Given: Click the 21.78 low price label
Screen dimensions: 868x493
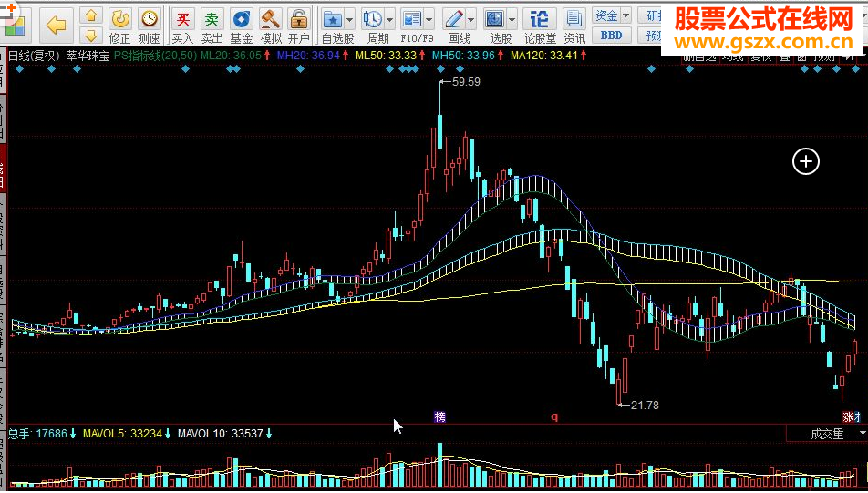Looking at the screenshot, I should (x=645, y=406).
